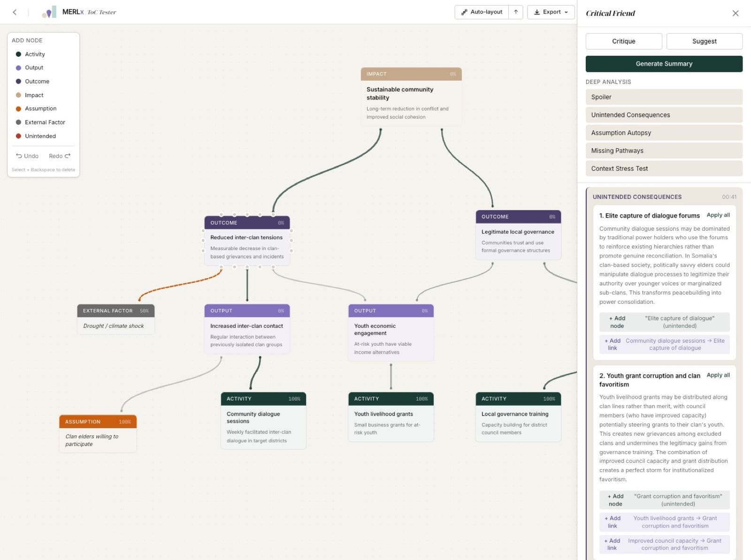The image size is (751, 560).
Task: Click the MERLx logo icon
Action: point(49,12)
